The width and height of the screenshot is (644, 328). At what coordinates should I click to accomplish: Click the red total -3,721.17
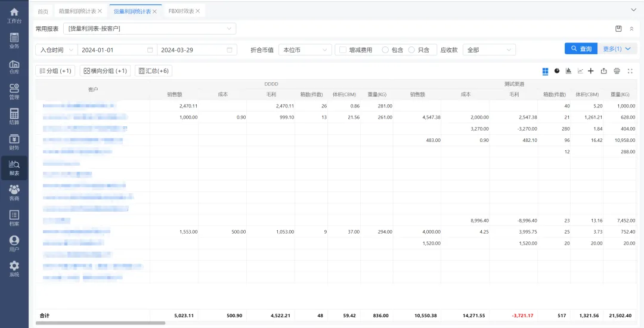pyautogui.click(x=522, y=315)
